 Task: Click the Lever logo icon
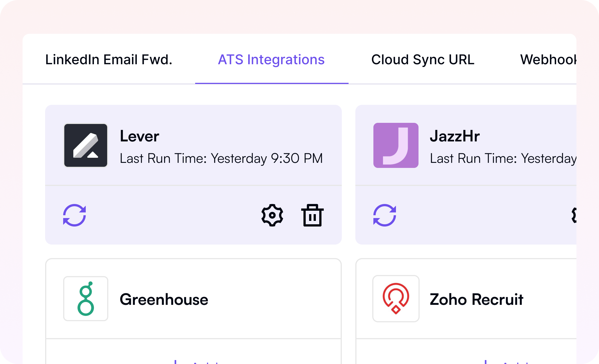[86, 145]
